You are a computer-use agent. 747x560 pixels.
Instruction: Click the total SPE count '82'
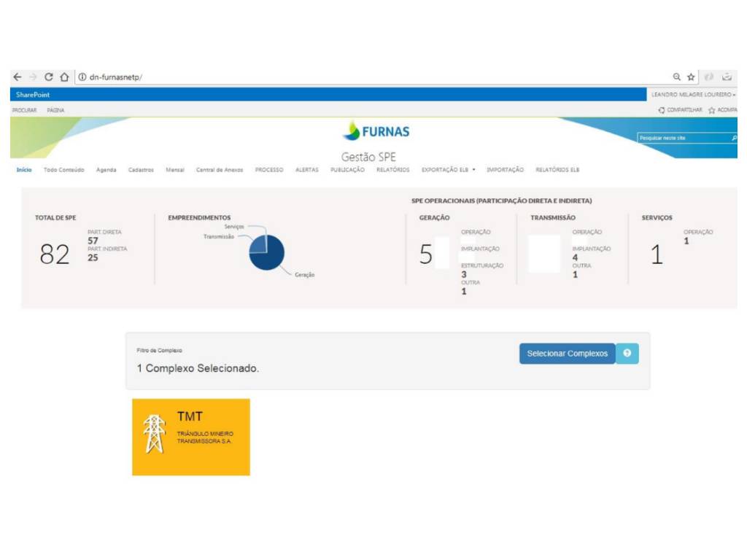pyautogui.click(x=55, y=254)
